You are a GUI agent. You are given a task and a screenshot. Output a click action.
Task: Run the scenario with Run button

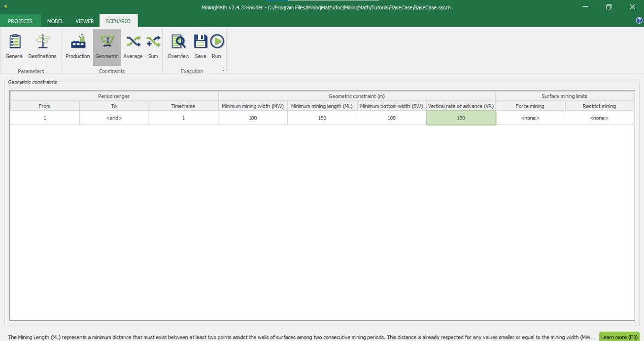pyautogui.click(x=217, y=47)
